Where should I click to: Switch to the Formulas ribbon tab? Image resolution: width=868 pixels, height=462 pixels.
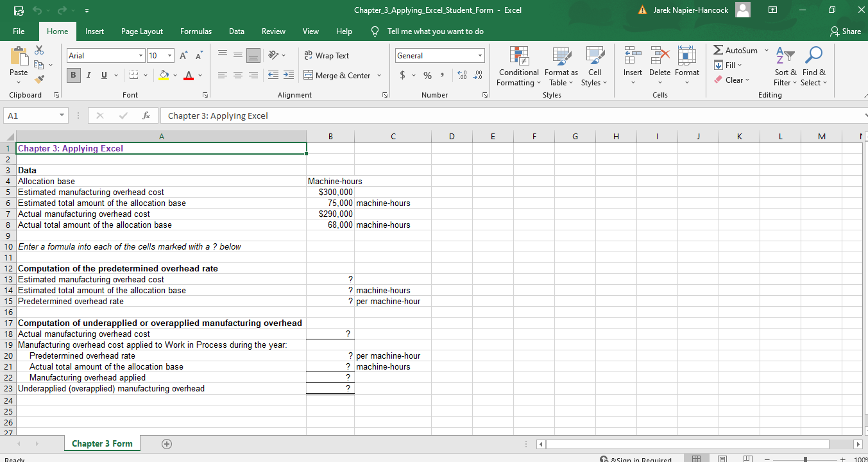(196, 31)
